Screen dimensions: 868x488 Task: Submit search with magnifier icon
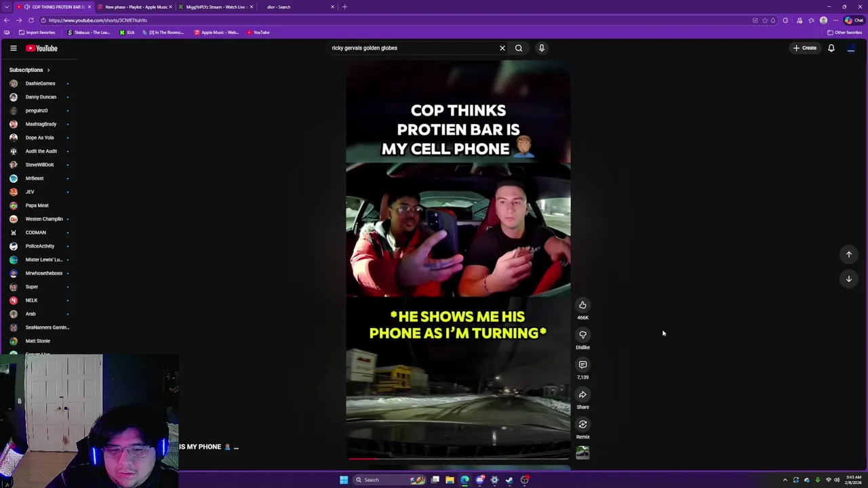point(519,48)
